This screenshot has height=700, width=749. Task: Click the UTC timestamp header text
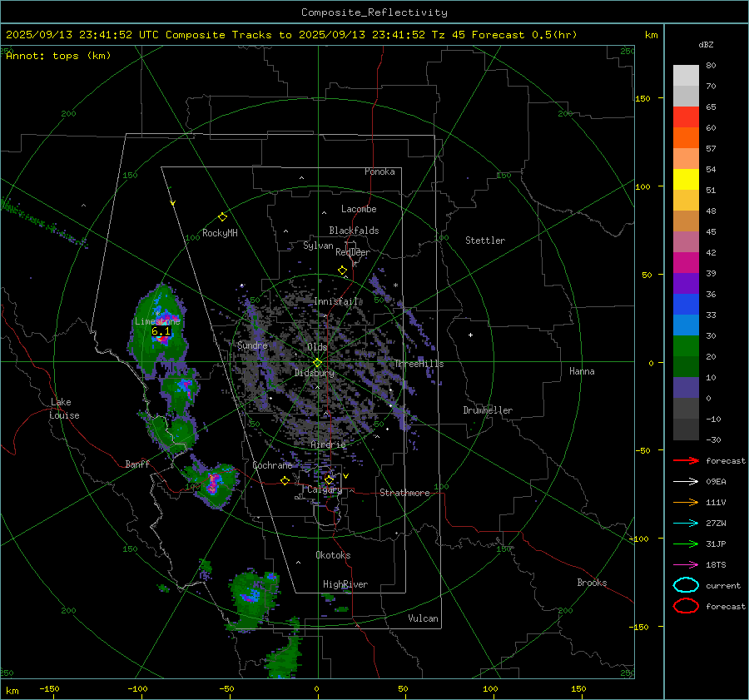(x=291, y=35)
